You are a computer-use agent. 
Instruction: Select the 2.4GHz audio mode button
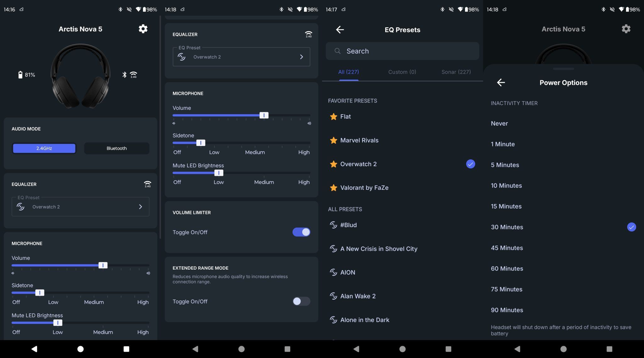44,148
